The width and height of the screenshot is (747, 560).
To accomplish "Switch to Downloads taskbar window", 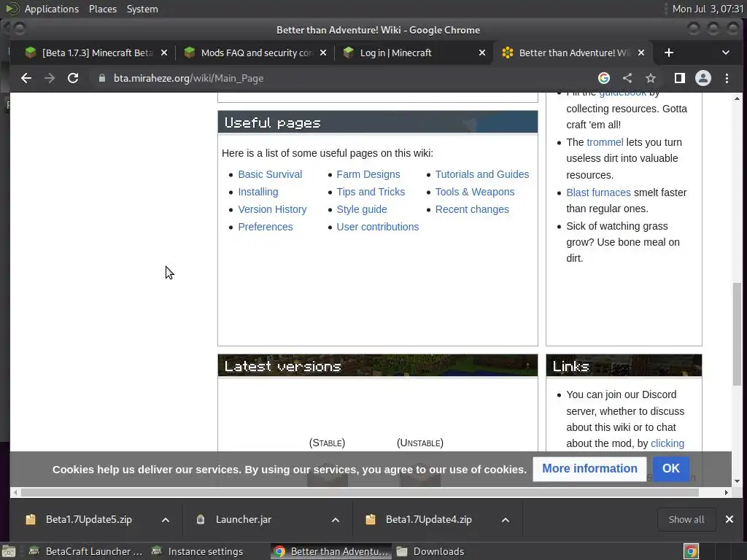I will point(431,551).
